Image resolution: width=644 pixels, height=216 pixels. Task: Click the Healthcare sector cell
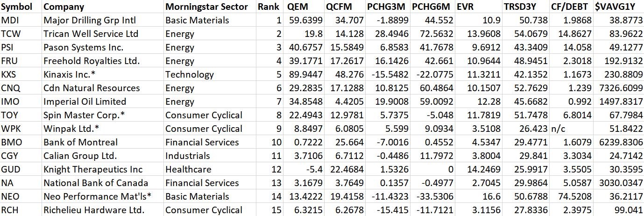188,169
